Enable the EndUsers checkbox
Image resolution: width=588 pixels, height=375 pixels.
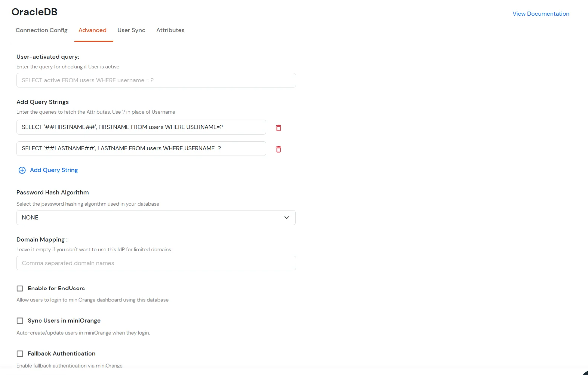coord(20,288)
